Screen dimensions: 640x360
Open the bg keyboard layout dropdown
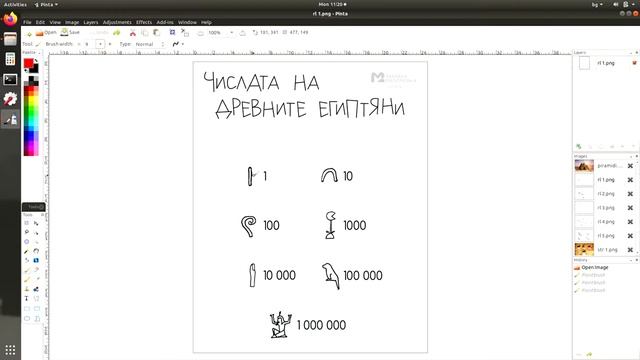click(597, 4)
